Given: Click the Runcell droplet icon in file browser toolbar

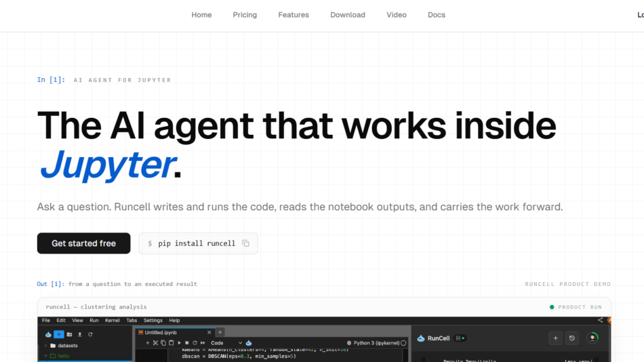Looking at the screenshot, I should (48, 334).
